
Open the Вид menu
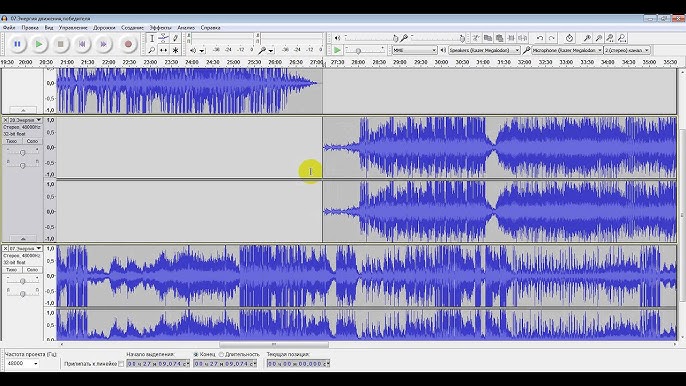click(49, 28)
